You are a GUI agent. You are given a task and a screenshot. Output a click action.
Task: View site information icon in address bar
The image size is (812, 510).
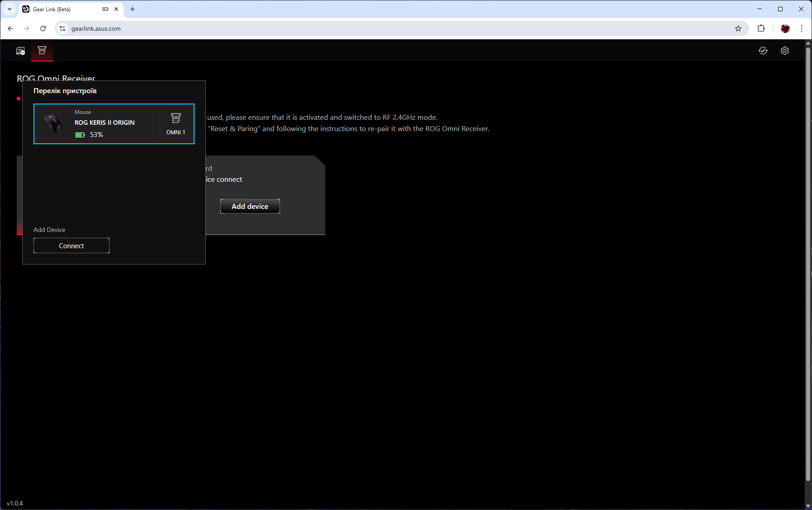pyautogui.click(x=62, y=28)
